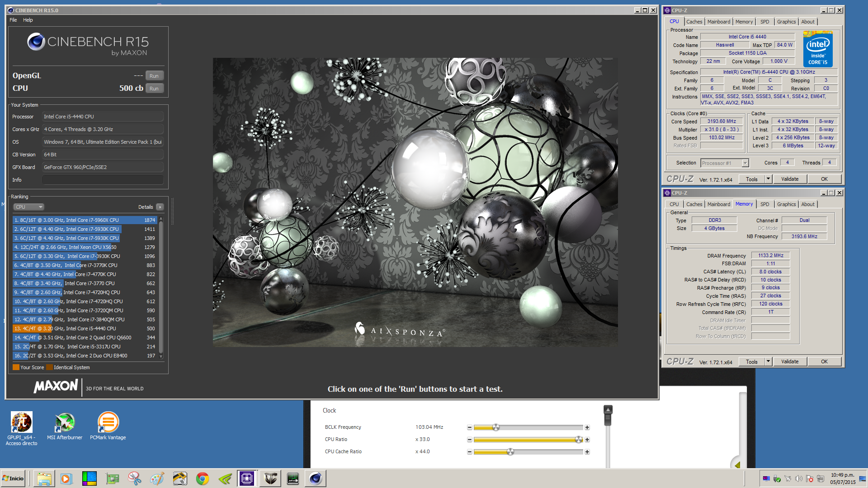Expand Tools dropdown arrow in upper CPU-Z
Viewport: 868px width, 488px height.
click(x=768, y=179)
